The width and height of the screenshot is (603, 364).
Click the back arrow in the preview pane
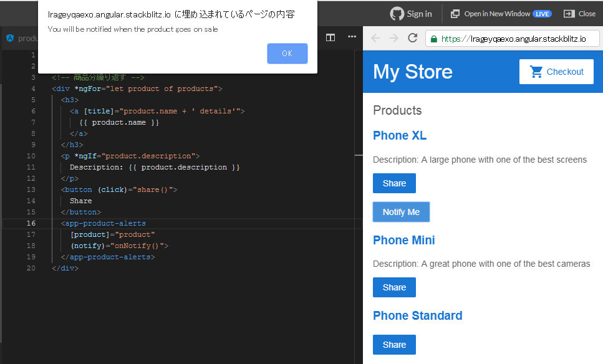[375, 38]
